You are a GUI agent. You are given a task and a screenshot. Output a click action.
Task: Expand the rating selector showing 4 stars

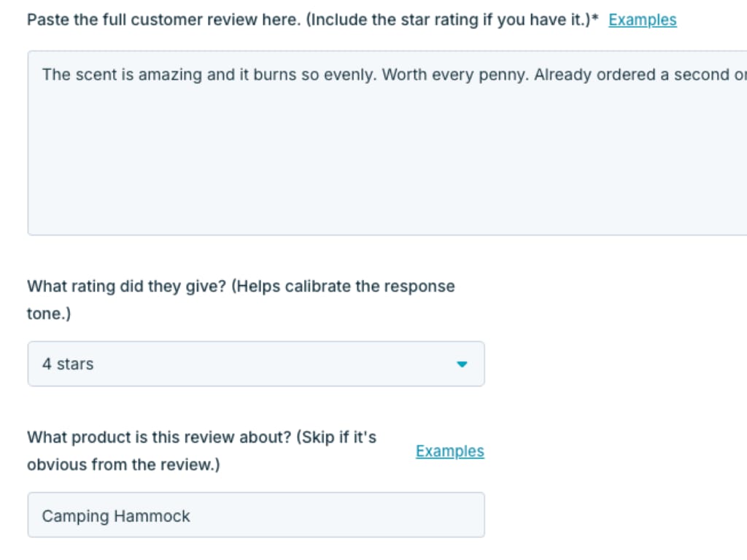[x=255, y=364]
